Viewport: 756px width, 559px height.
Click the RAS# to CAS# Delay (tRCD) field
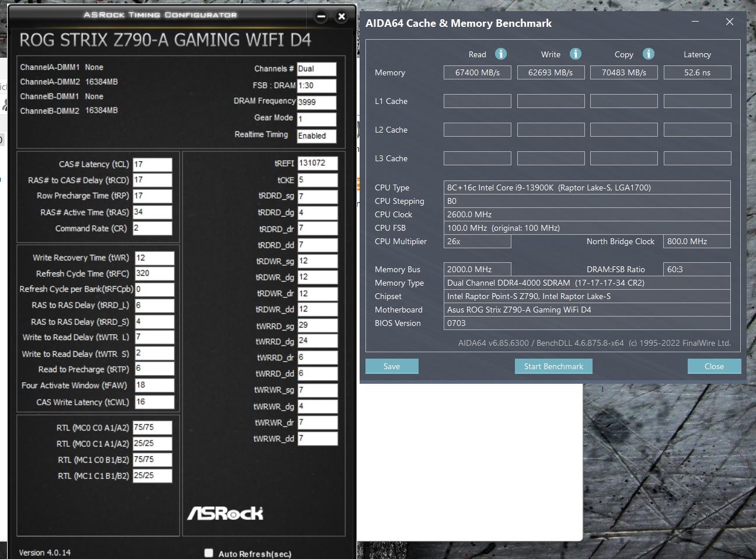click(x=152, y=180)
